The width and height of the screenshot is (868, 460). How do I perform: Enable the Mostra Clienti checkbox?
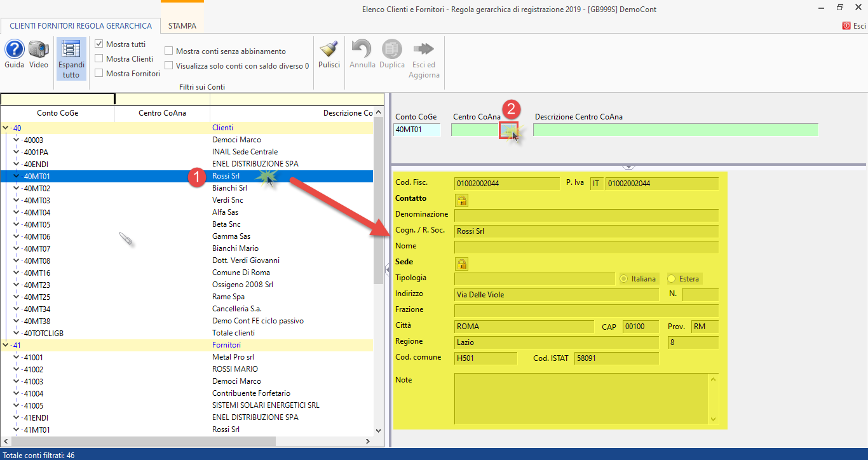(x=99, y=59)
